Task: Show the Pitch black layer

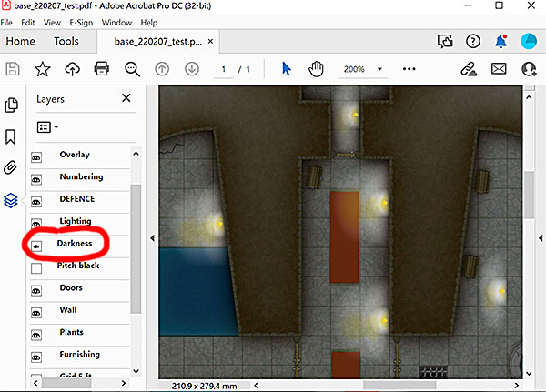Action: click(36, 268)
